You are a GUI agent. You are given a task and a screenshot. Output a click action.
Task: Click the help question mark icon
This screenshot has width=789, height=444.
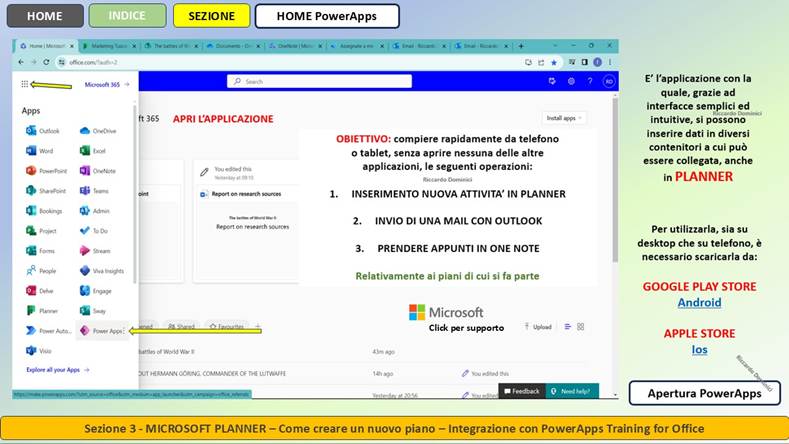[590, 81]
